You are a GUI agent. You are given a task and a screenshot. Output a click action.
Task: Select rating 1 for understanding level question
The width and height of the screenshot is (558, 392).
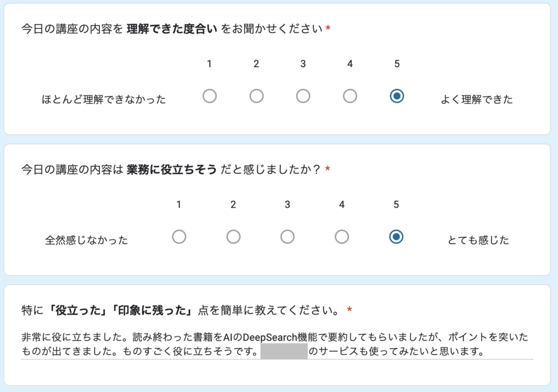[209, 96]
